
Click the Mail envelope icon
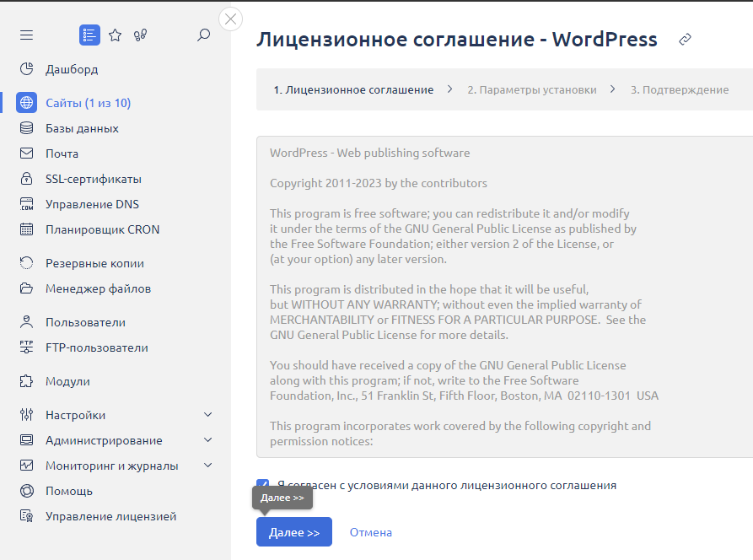tap(26, 153)
